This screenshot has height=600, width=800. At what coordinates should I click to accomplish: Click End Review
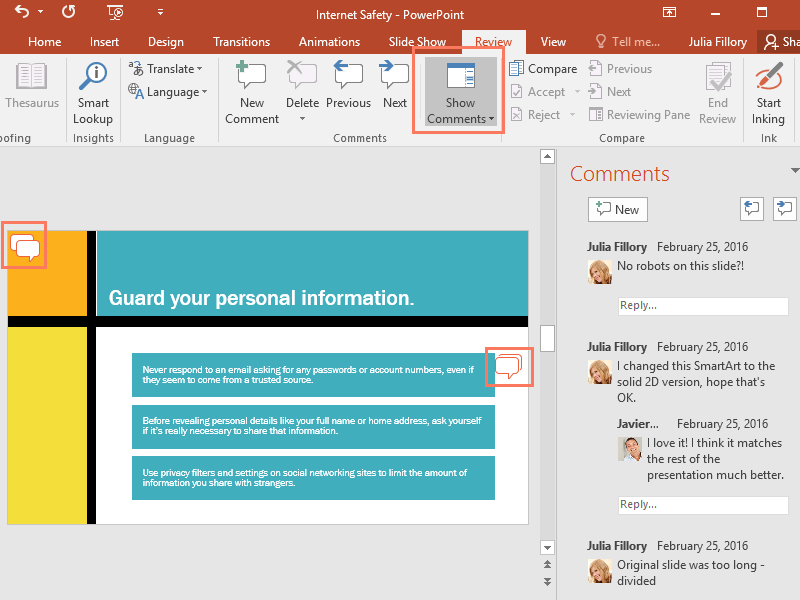717,92
